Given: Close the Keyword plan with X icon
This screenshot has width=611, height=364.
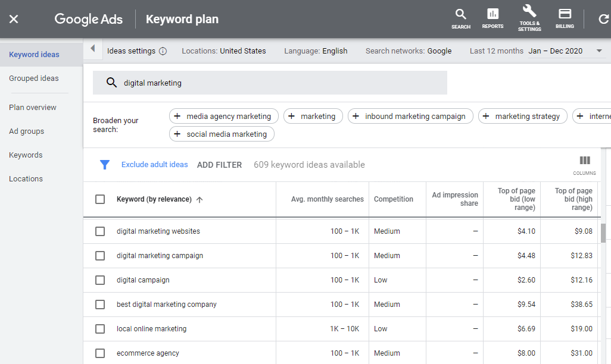Looking at the screenshot, I should pyautogui.click(x=14, y=19).
